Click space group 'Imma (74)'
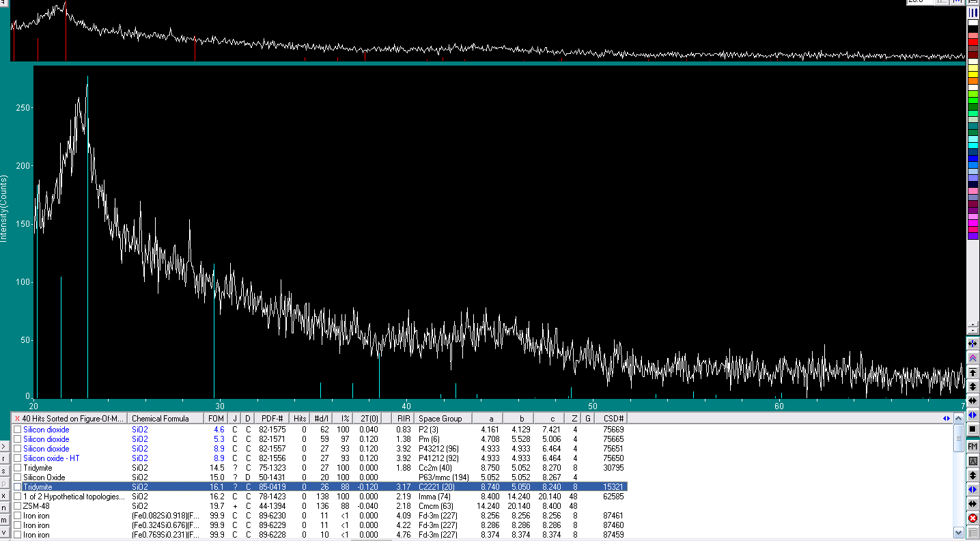Screen dimensions: 980x541 tap(435, 497)
